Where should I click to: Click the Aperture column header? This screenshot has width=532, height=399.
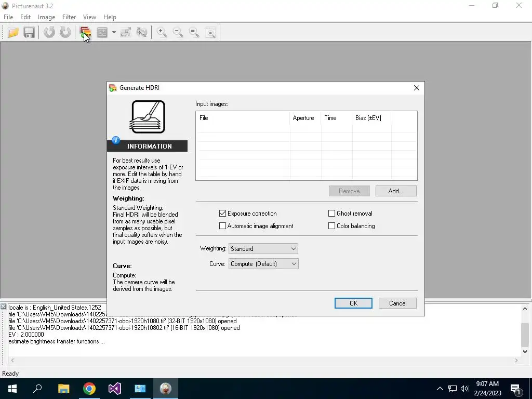coord(305,118)
